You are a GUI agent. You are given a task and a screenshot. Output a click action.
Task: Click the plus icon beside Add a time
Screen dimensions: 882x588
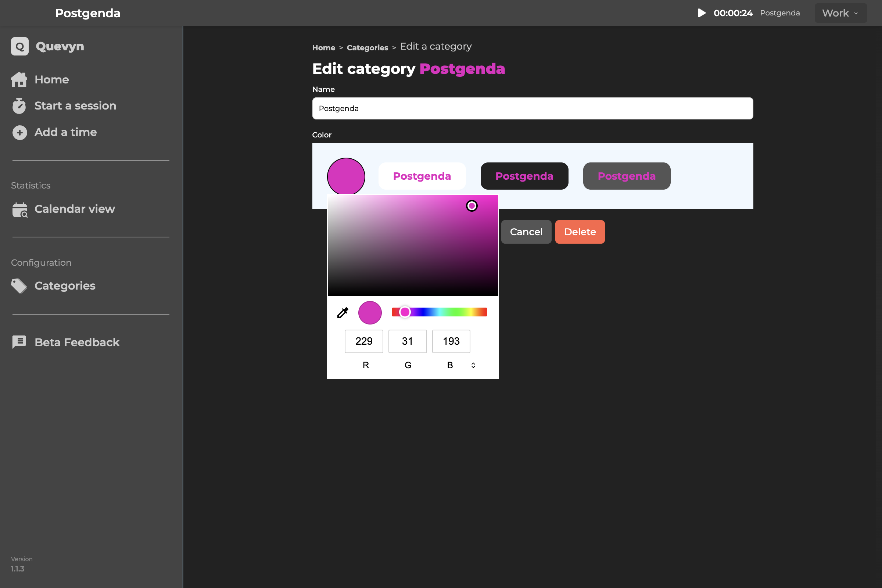19,132
